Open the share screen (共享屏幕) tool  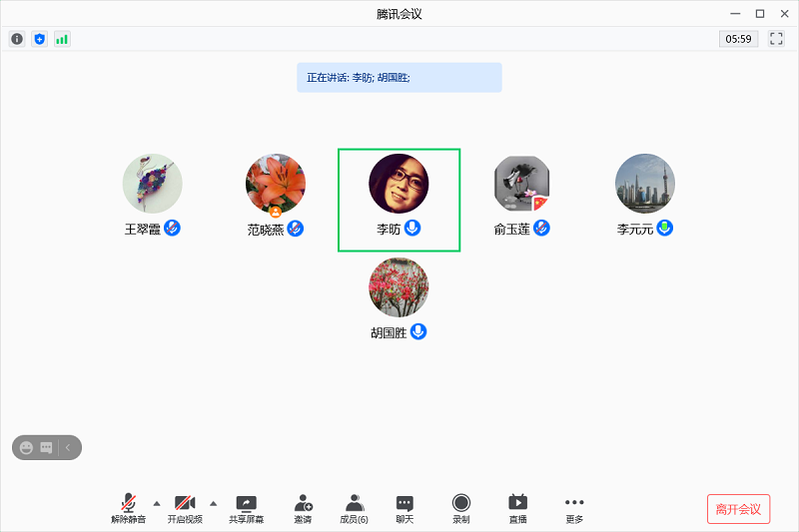[x=246, y=508]
